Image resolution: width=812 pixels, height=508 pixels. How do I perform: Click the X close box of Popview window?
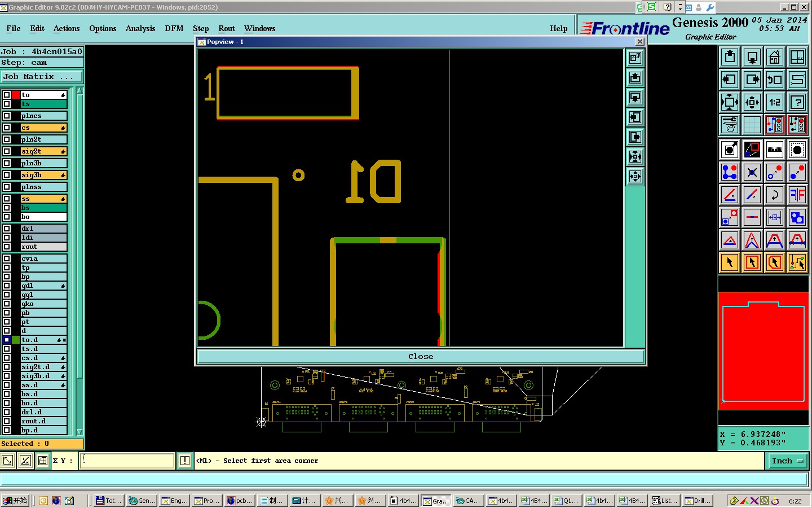(639, 42)
